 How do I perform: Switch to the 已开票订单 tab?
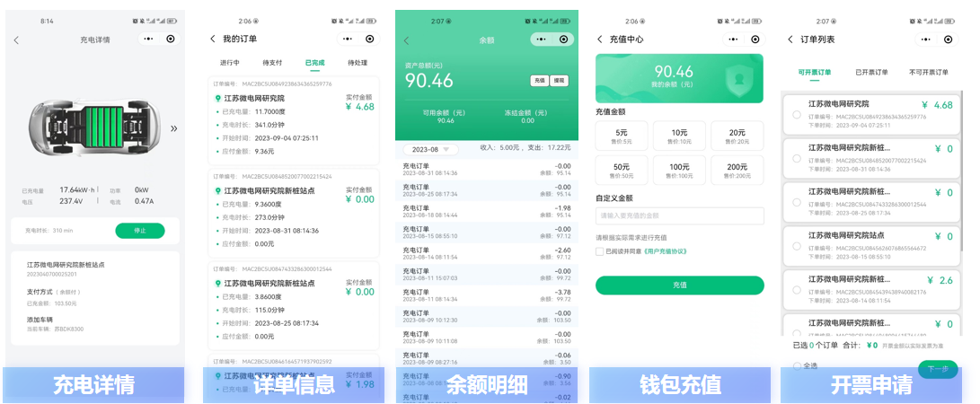click(x=871, y=72)
